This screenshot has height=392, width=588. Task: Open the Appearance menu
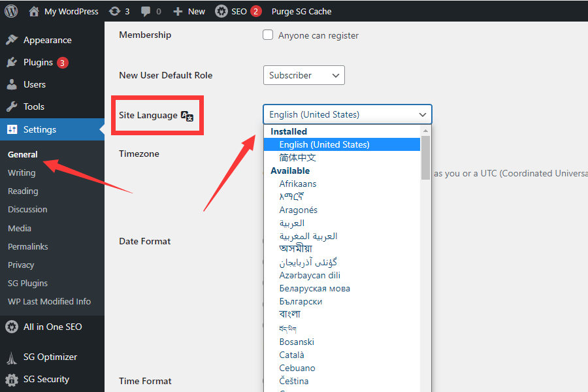pos(47,40)
